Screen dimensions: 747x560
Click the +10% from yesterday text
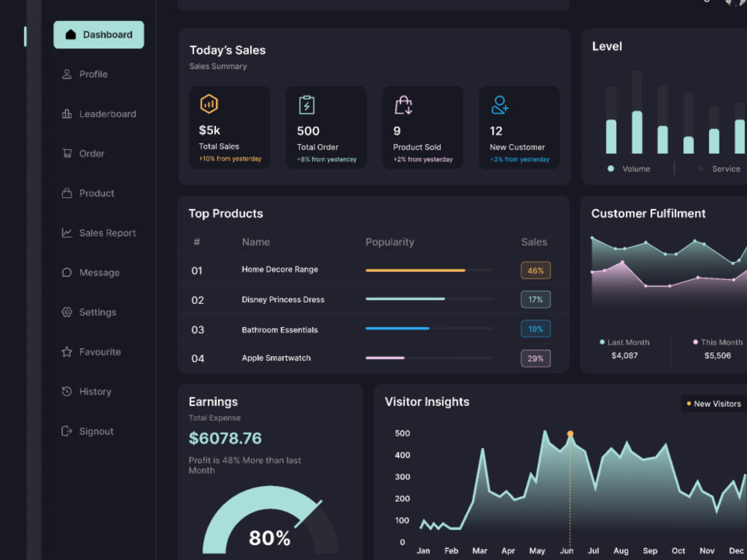[x=230, y=158]
